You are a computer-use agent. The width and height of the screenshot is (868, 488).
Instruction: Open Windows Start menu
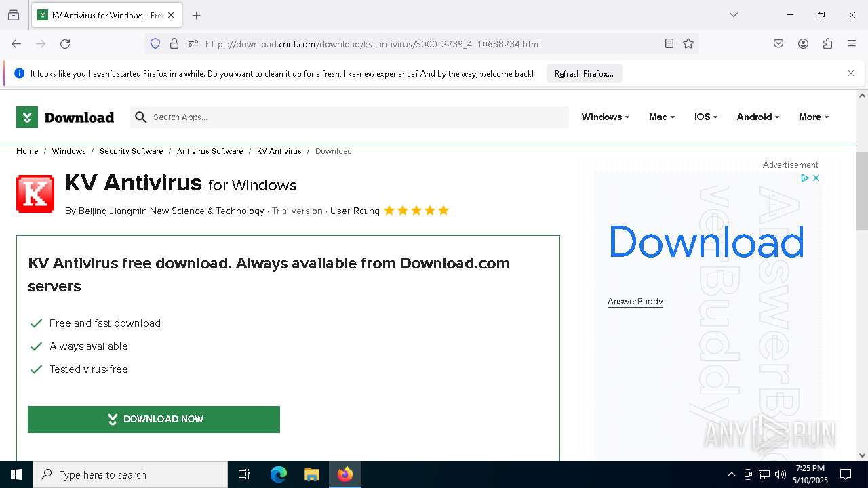tap(16, 474)
